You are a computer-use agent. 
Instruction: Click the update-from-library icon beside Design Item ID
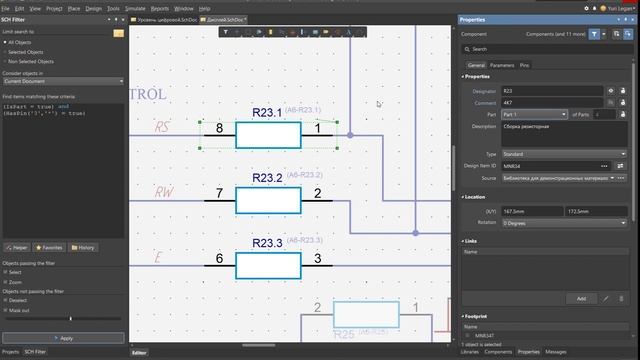click(620, 166)
